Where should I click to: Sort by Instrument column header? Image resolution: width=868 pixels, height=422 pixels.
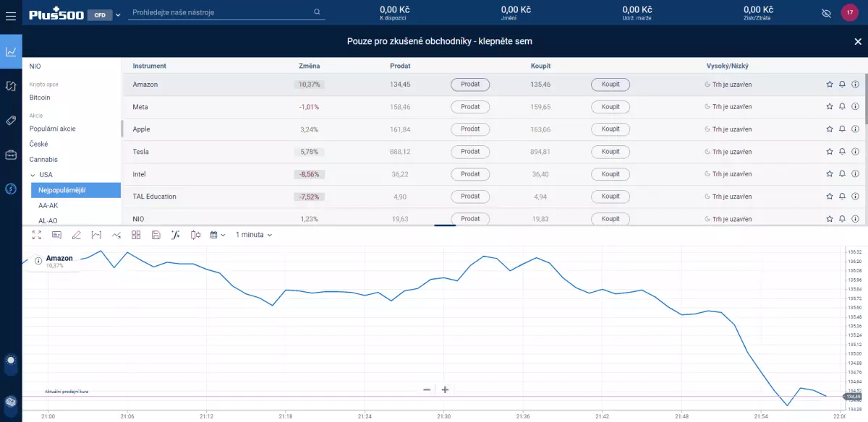click(x=150, y=66)
